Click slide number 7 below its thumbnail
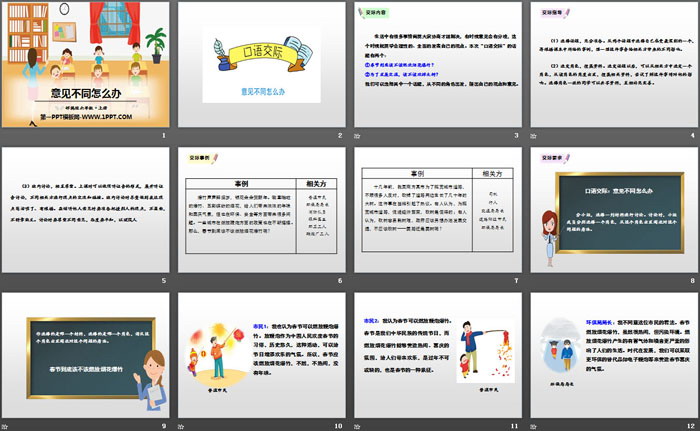Viewport: 700px width, 431px height. click(x=517, y=280)
